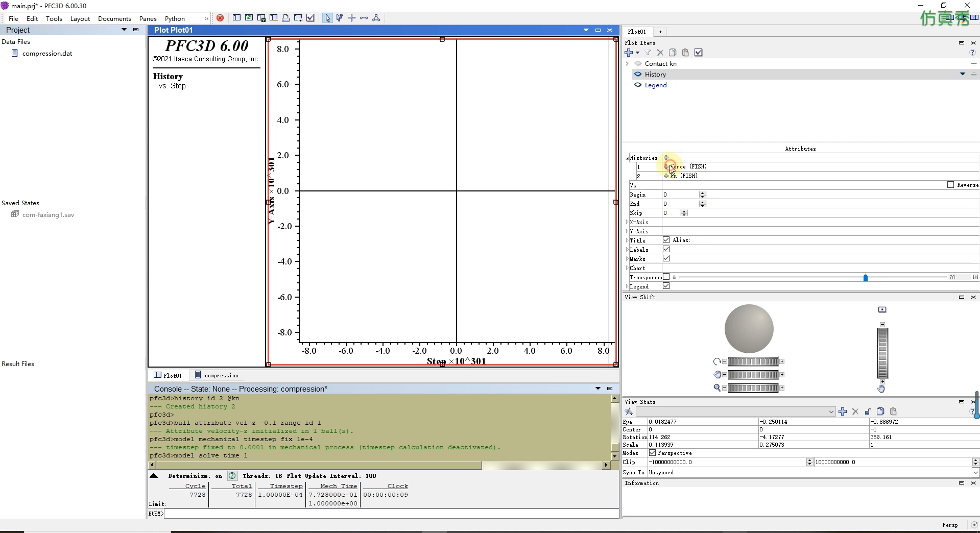Click the refresh pane toolbar icon

pyautogui.click(x=249, y=18)
